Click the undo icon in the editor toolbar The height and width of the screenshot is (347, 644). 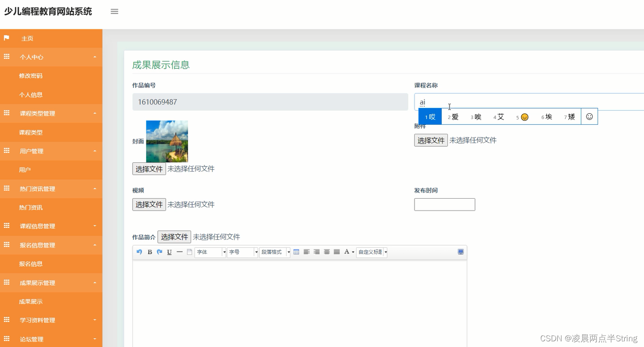coord(139,252)
